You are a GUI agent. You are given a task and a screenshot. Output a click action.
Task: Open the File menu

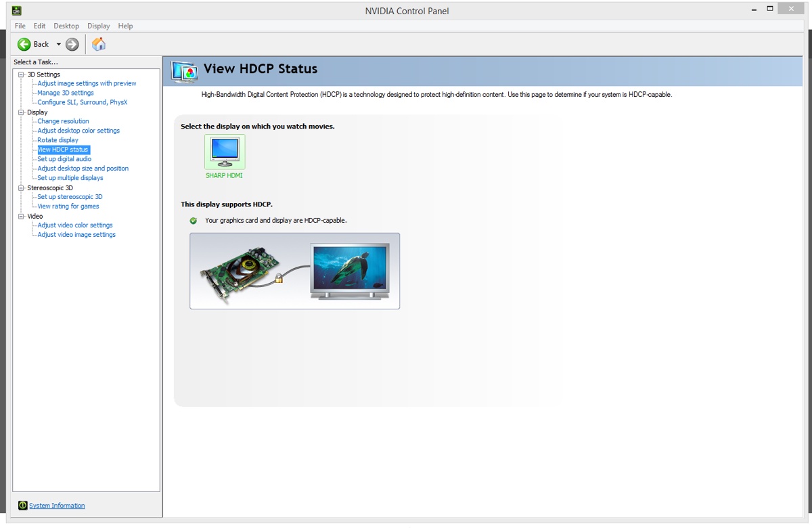pos(20,26)
